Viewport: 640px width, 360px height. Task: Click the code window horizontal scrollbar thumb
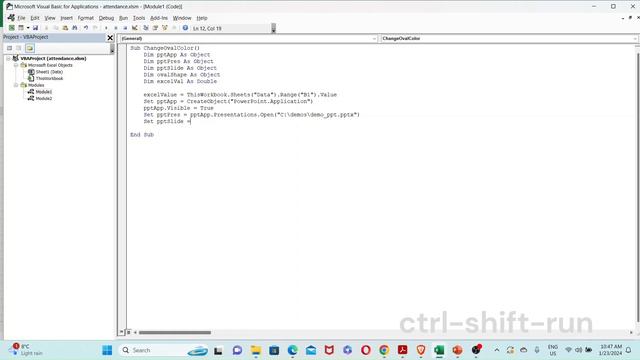click(175, 332)
